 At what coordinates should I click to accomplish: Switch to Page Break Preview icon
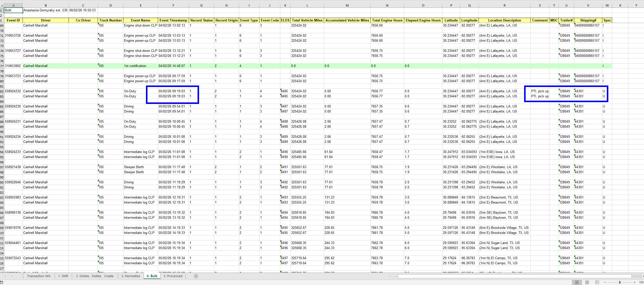597,282
